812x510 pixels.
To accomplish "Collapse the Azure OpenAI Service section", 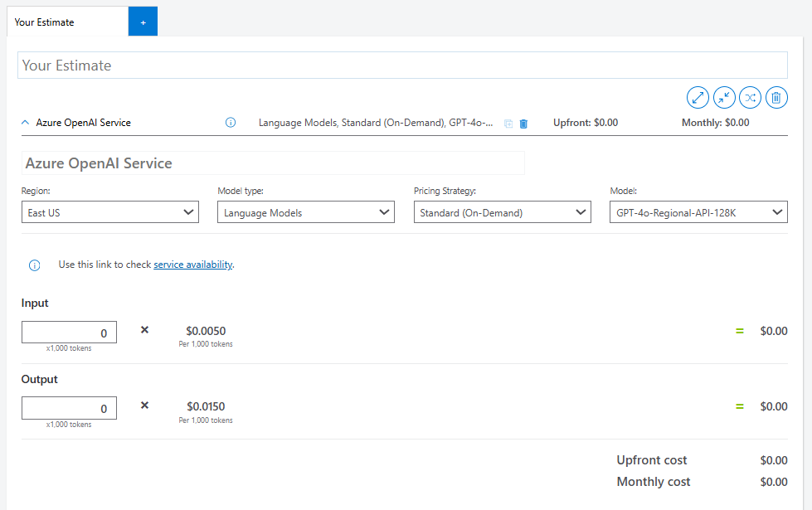I will [24, 122].
